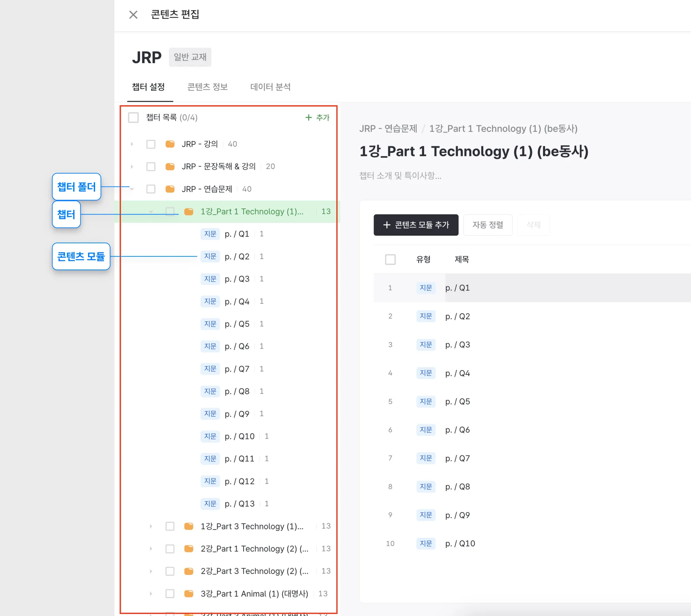Viewport: 691px width, 616px height.
Task: Switch to the 콘텐츠 정보 tab
Action: (x=207, y=87)
